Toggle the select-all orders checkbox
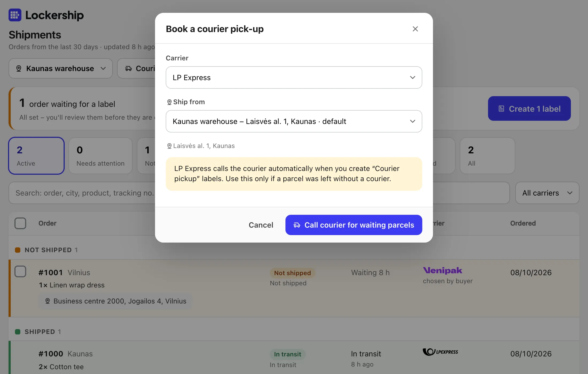588x374 pixels. (20, 223)
